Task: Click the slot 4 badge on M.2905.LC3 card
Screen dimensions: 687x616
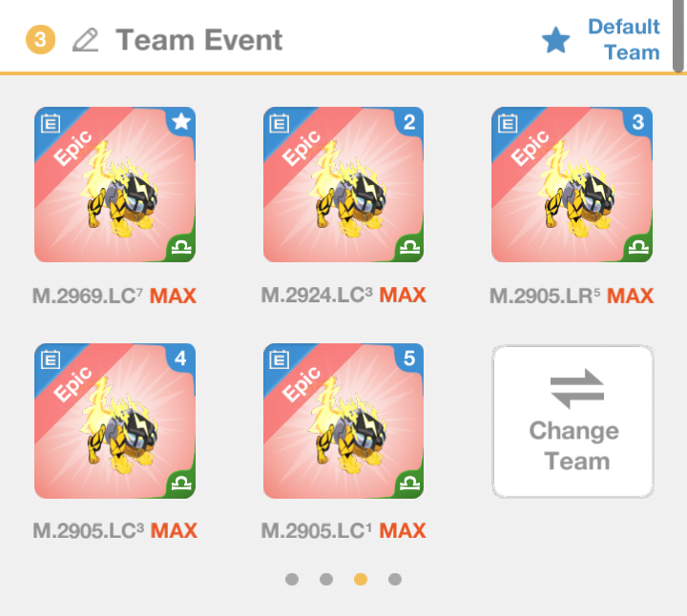Action: pos(180,359)
